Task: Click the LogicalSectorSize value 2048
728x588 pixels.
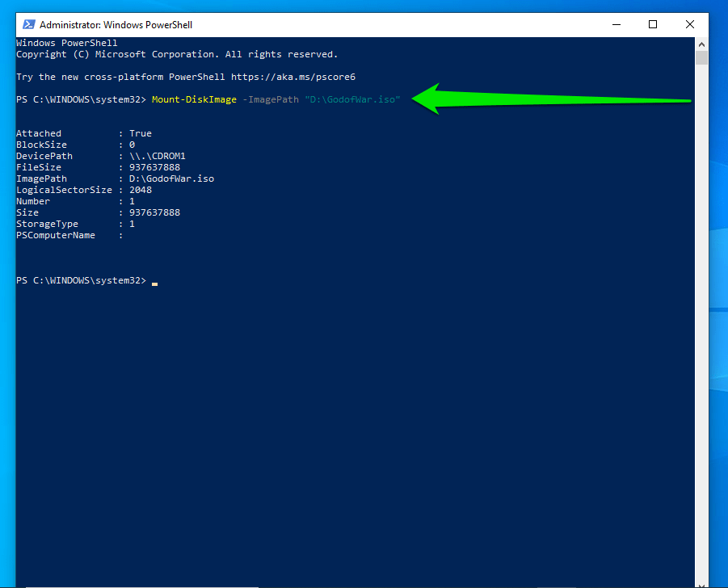Action: point(141,190)
